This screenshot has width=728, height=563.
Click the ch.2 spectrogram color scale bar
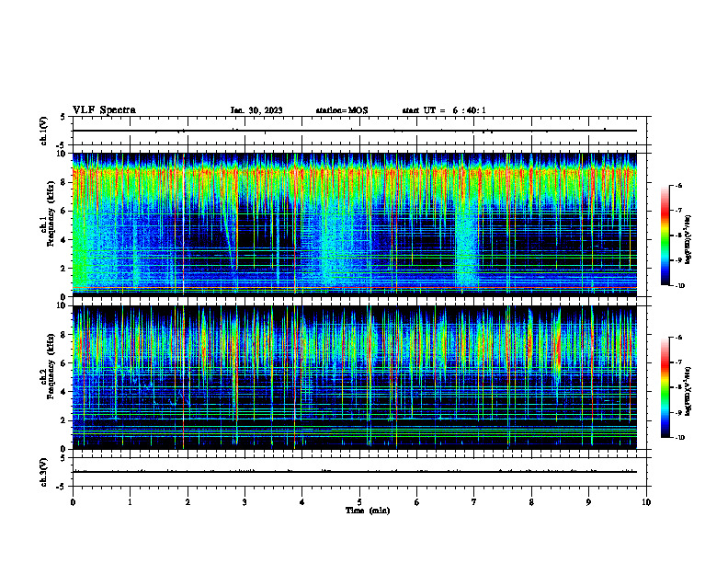pos(665,387)
